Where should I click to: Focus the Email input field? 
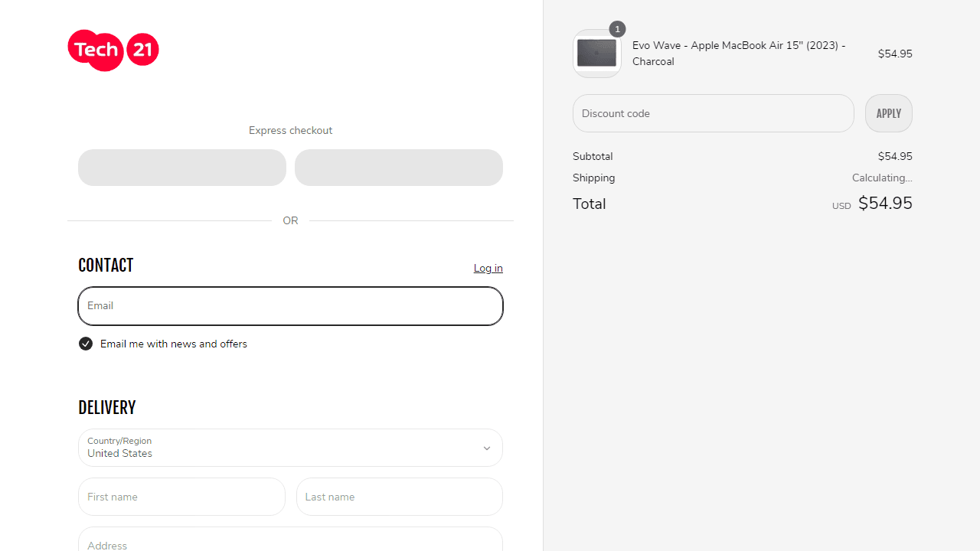point(290,306)
